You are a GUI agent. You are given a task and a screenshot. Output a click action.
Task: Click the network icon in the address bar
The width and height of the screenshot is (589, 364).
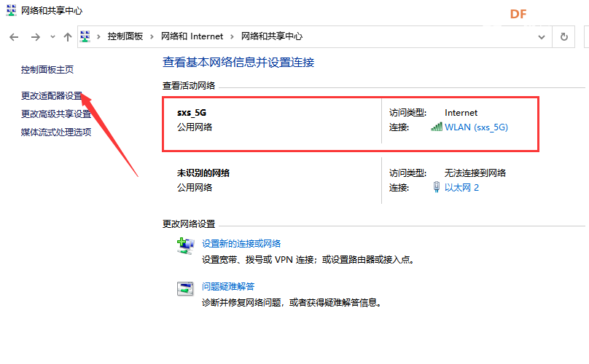pos(85,36)
